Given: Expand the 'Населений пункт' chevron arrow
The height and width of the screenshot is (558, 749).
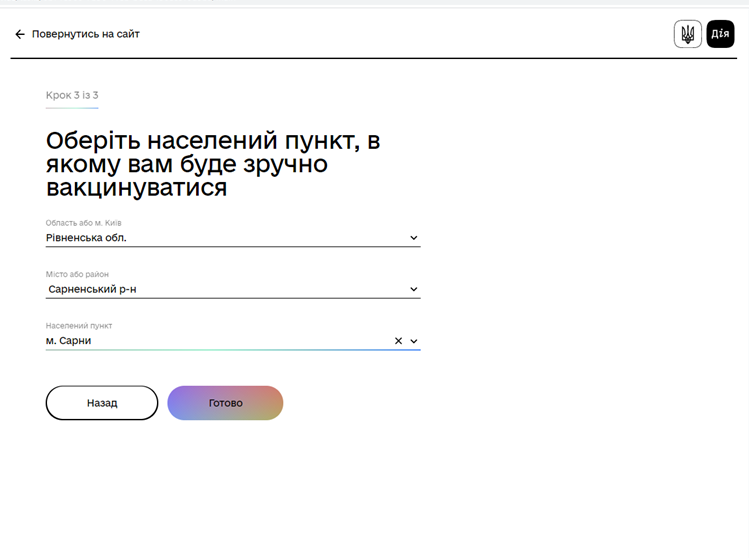Looking at the screenshot, I should coord(414,341).
